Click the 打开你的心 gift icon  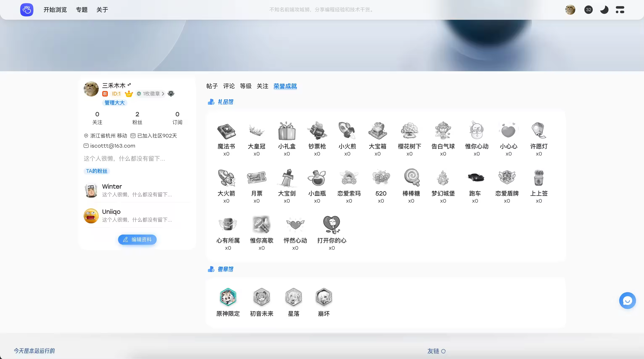(332, 224)
